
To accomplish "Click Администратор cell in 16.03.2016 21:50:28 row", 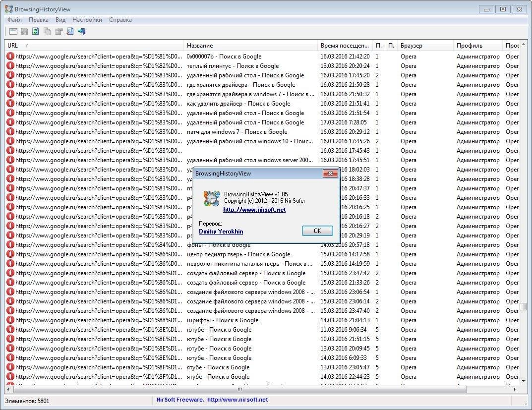I will (478, 85).
